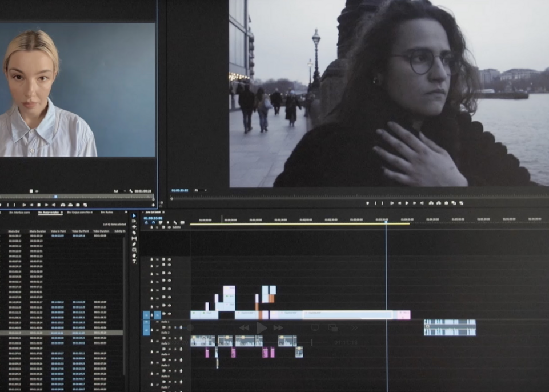This screenshot has width=549, height=392.
Task: Select the Selection arrow tool
Action: [134, 216]
